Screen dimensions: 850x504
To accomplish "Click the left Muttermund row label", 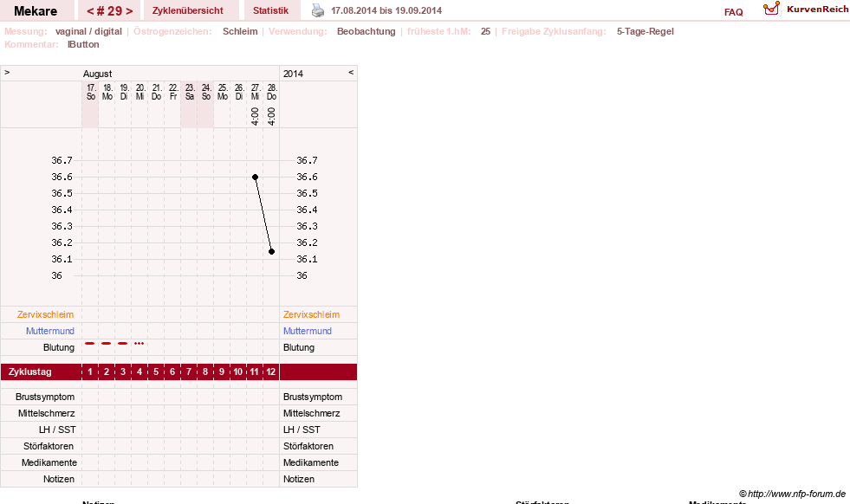I will click(50, 331).
